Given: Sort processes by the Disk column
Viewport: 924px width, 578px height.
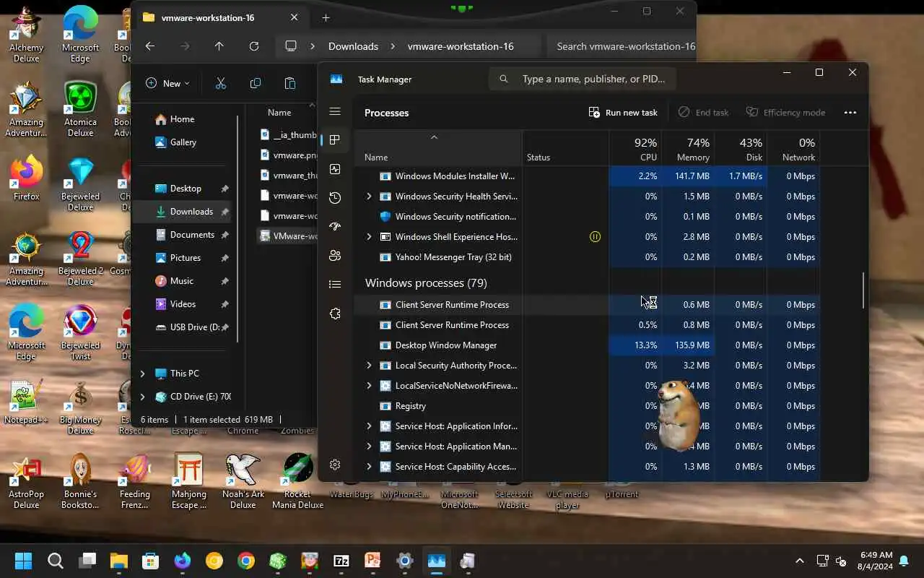Looking at the screenshot, I should click(741, 149).
